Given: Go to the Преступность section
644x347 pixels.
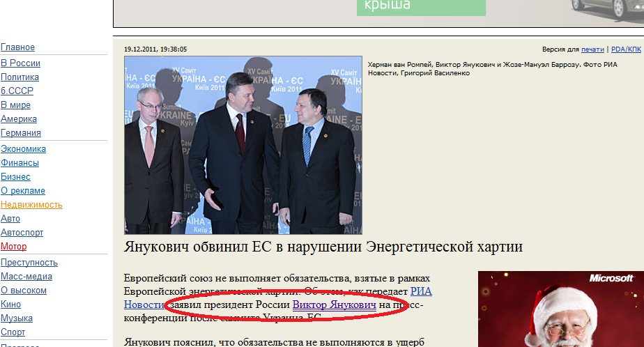Looking at the screenshot, I should tap(29, 263).
